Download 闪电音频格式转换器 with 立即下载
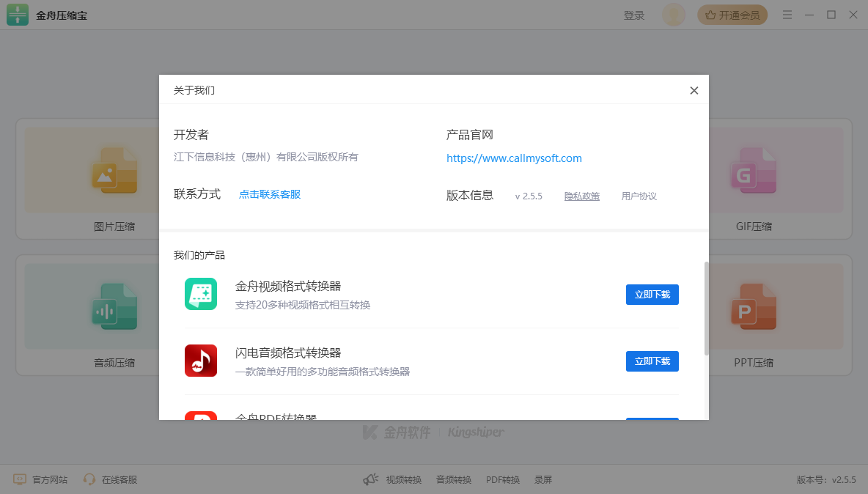The height and width of the screenshot is (494, 868). [652, 361]
